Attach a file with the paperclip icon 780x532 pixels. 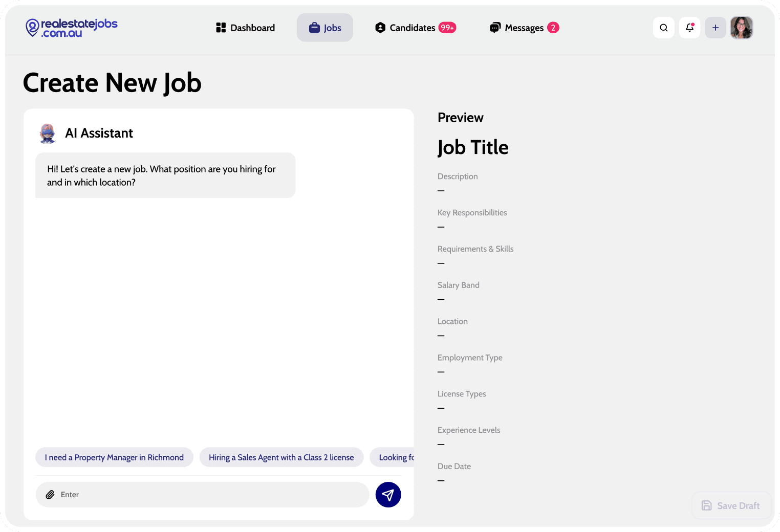pyautogui.click(x=50, y=495)
